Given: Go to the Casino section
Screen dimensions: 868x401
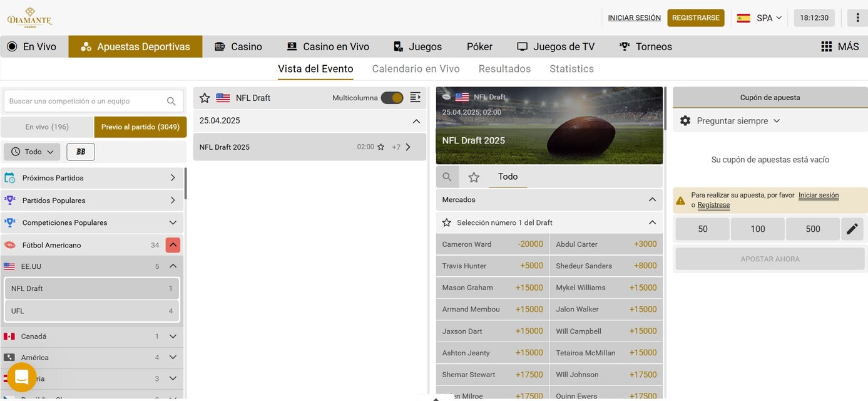Looking at the screenshot, I should (238, 46).
